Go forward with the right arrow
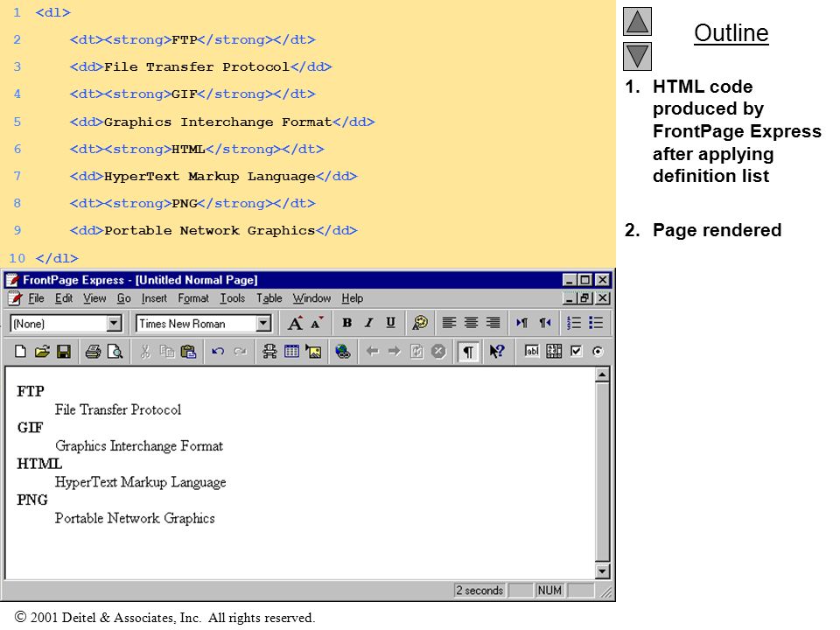 click(x=395, y=352)
